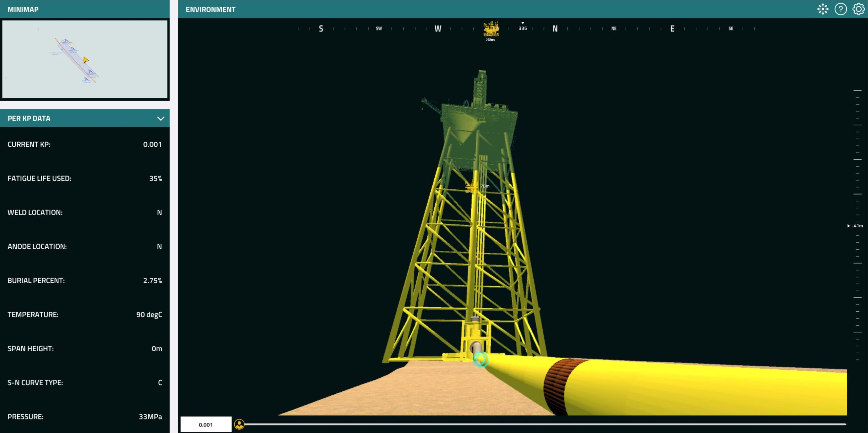Click the N direction label on the compass strip
Image resolution: width=868 pixels, height=433 pixels.
pos(555,28)
